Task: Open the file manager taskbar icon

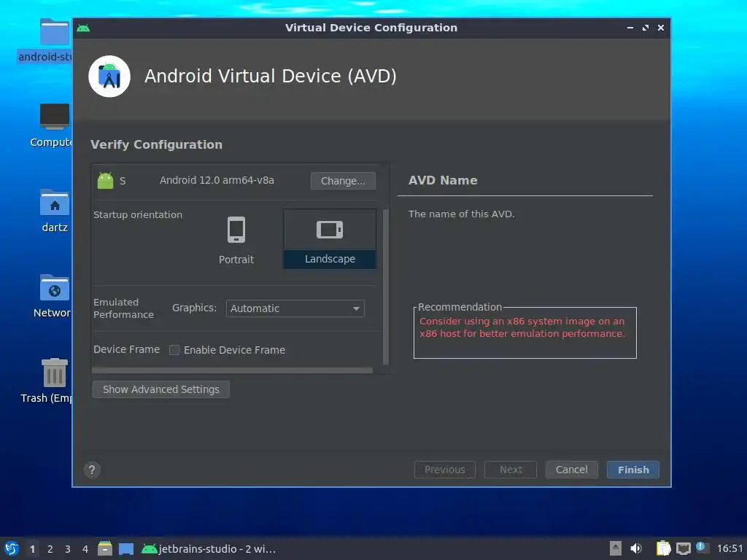Action: click(x=105, y=548)
